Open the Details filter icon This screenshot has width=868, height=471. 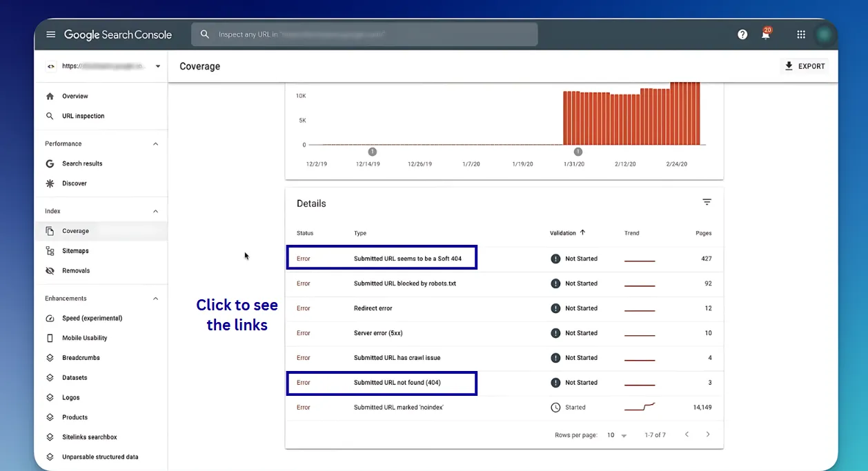707,202
